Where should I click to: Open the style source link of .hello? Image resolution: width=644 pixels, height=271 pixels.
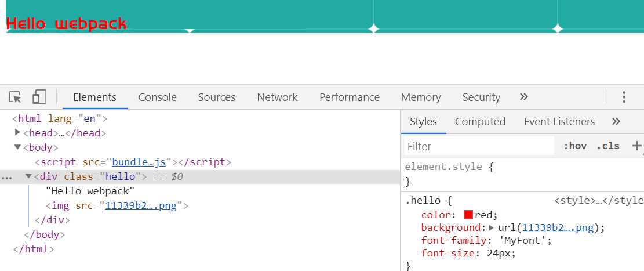[x=599, y=201]
